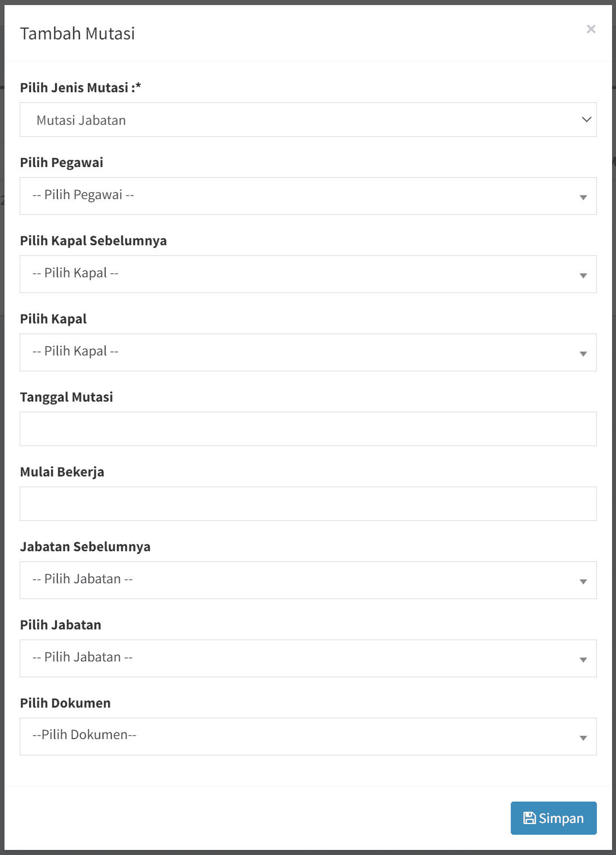Click the triangle arrow of Pilih Kapal field

583,354
